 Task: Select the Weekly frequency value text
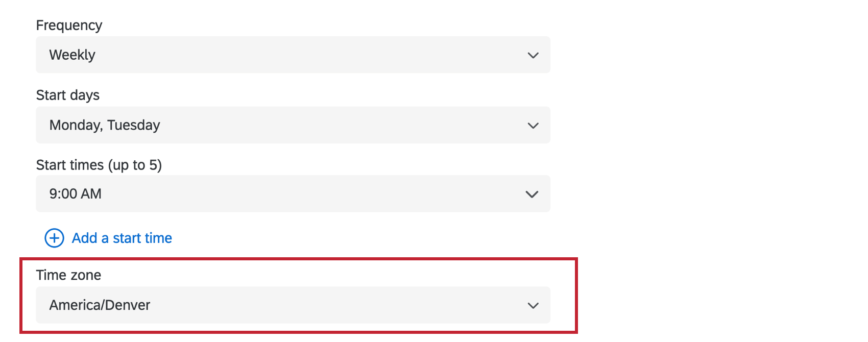point(72,55)
